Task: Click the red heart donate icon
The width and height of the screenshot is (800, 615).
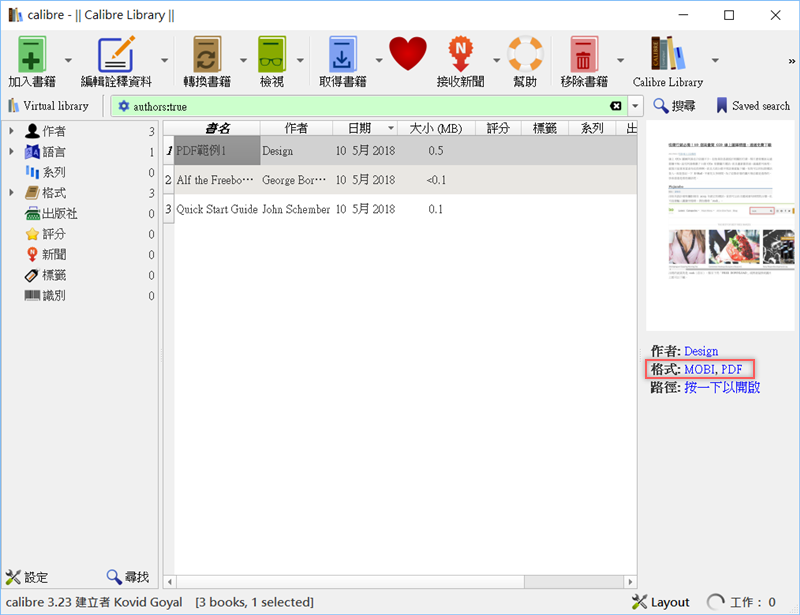Action: point(408,54)
